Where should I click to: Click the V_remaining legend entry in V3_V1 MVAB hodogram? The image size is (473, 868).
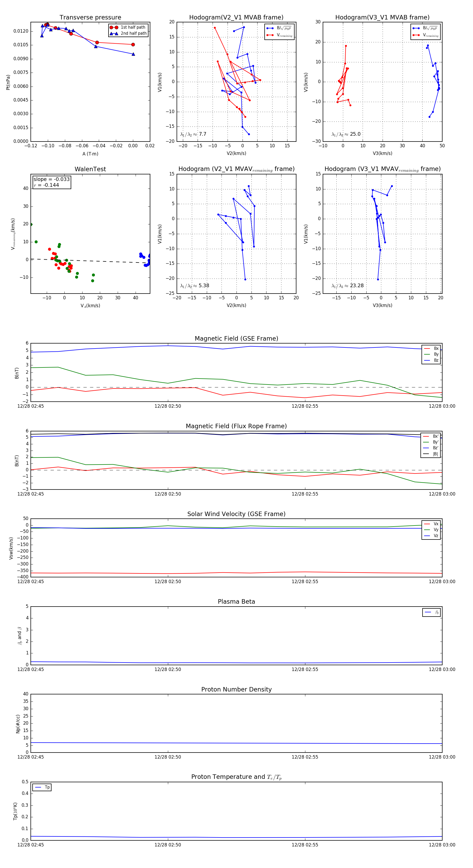pyautogui.click(x=425, y=35)
